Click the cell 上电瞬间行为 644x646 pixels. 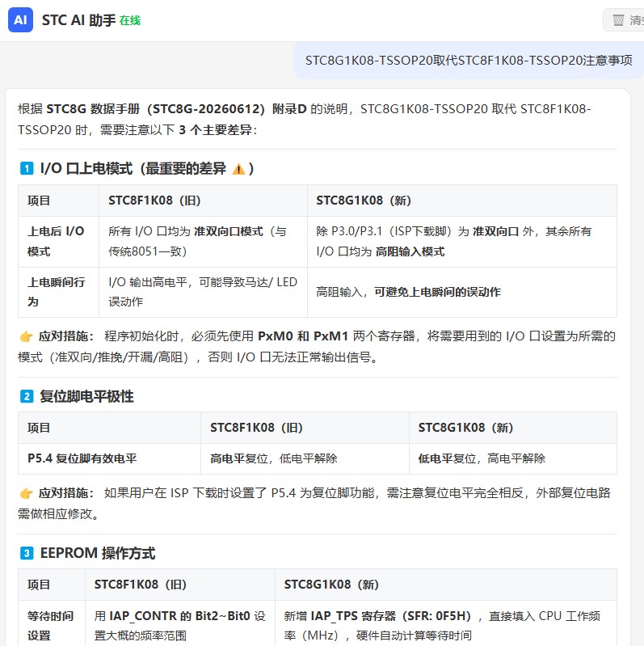58,292
